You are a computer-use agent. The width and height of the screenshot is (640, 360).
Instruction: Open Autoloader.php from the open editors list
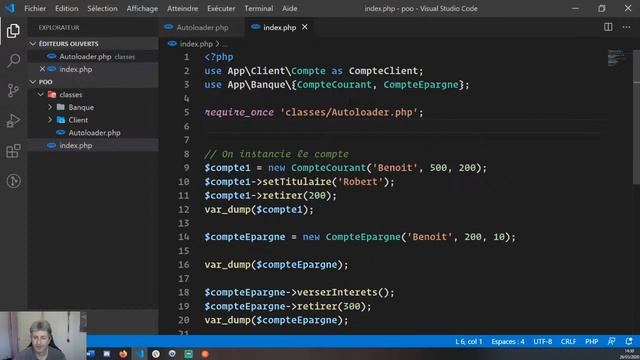click(x=93, y=56)
